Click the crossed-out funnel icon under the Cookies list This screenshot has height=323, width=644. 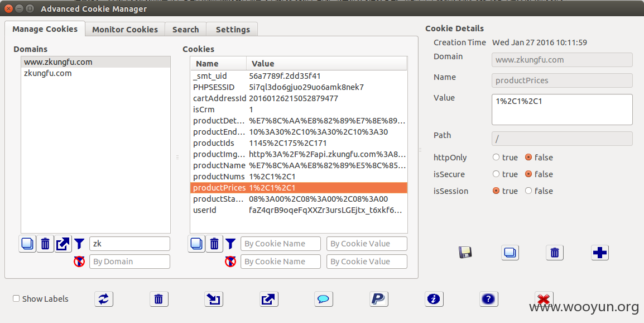[230, 262]
